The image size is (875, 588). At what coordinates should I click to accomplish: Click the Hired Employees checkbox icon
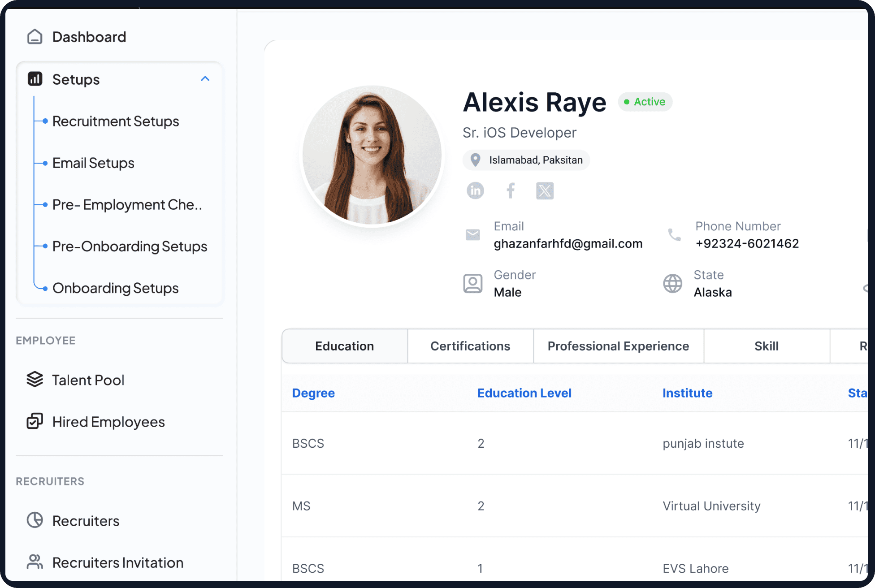tap(35, 421)
